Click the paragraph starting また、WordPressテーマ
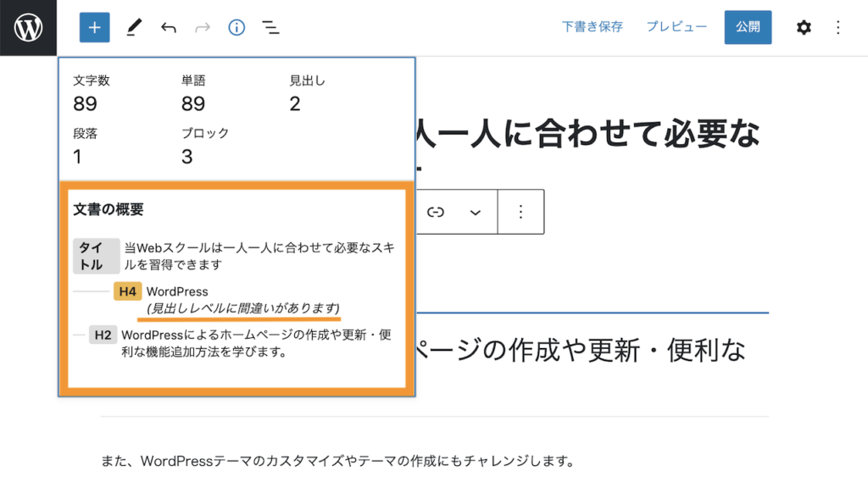This screenshot has height=493, width=868. (x=338, y=461)
